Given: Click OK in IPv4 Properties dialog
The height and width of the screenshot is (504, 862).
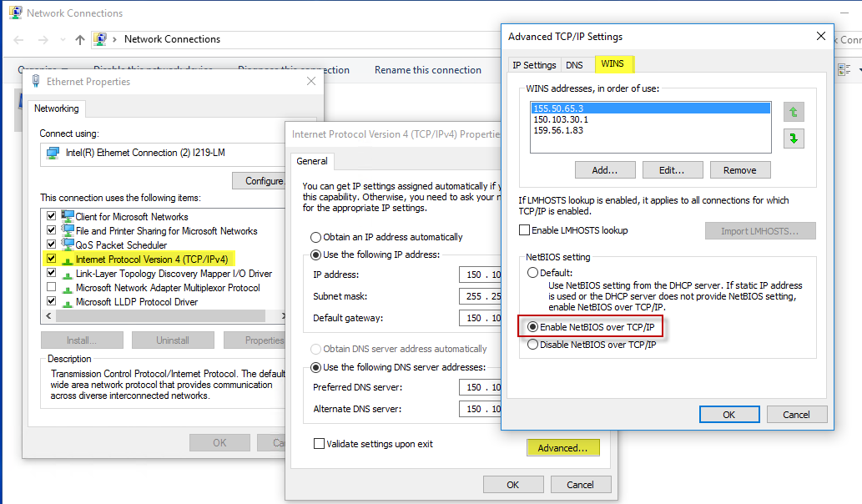Looking at the screenshot, I should (x=513, y=485).
